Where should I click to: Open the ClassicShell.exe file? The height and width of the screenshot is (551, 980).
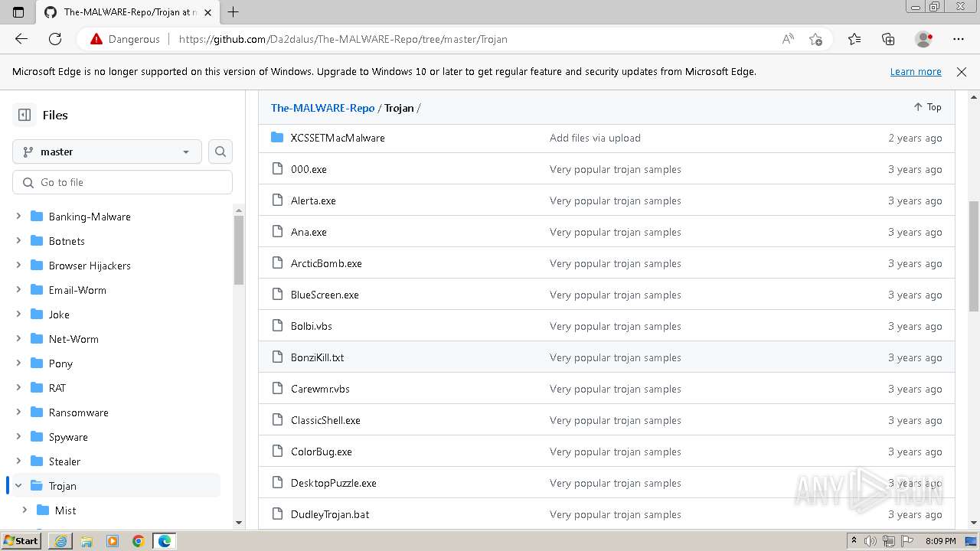pos(325,420)
